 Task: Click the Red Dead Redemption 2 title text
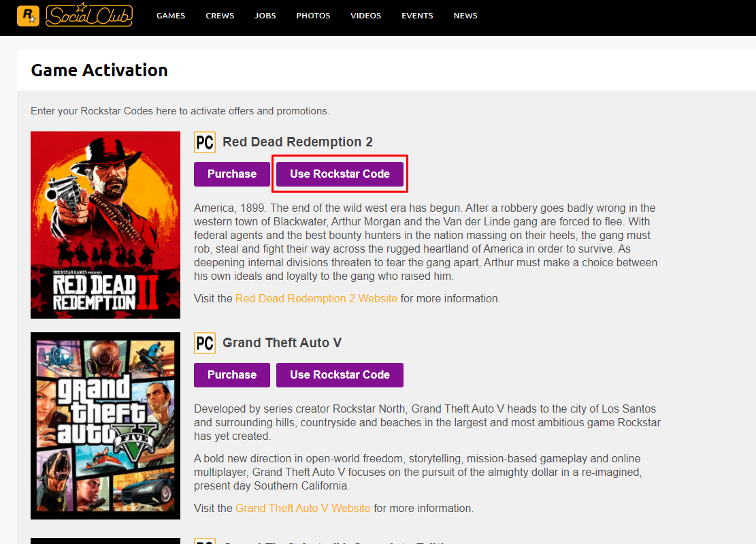(297, 142)
